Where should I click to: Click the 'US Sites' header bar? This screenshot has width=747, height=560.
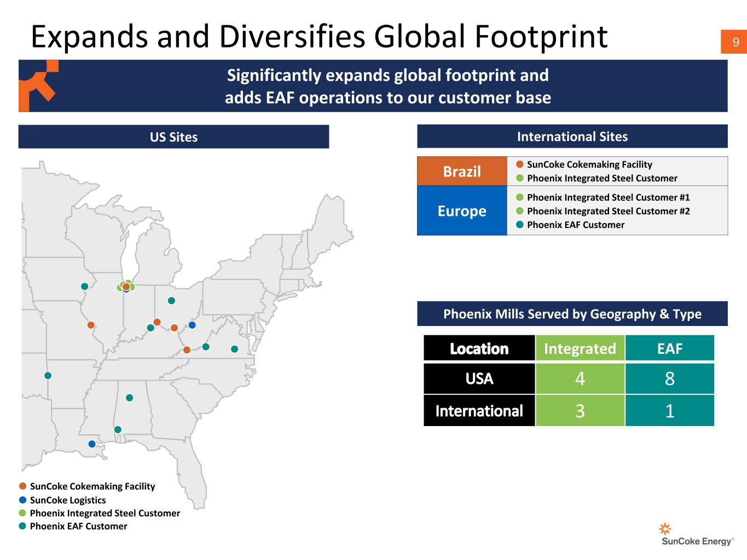(173, 137)
